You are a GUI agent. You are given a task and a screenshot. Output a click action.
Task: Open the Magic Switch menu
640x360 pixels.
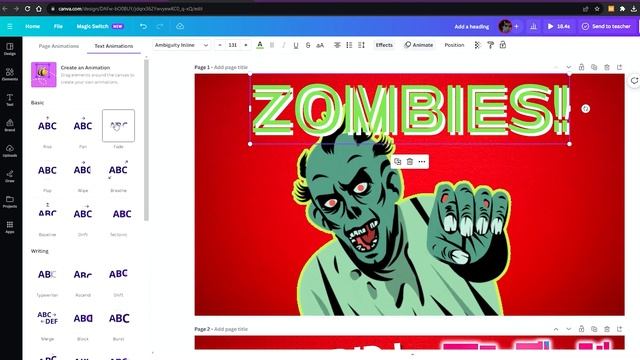[x=100, y=26]
